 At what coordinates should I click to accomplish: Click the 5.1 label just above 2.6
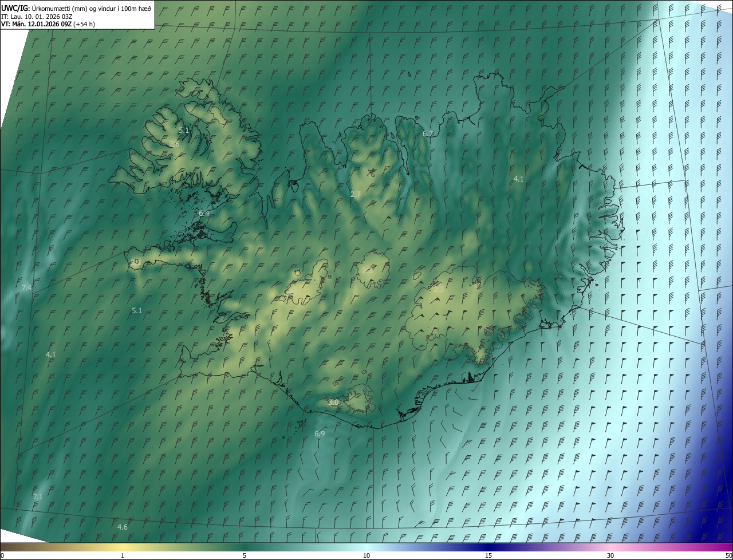coord(184,131)
